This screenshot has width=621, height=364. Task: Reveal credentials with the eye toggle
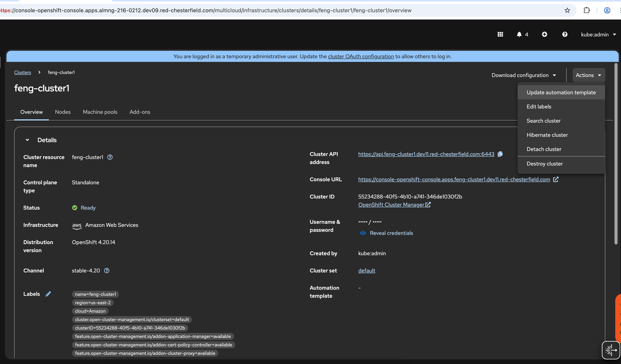[363, 233]
